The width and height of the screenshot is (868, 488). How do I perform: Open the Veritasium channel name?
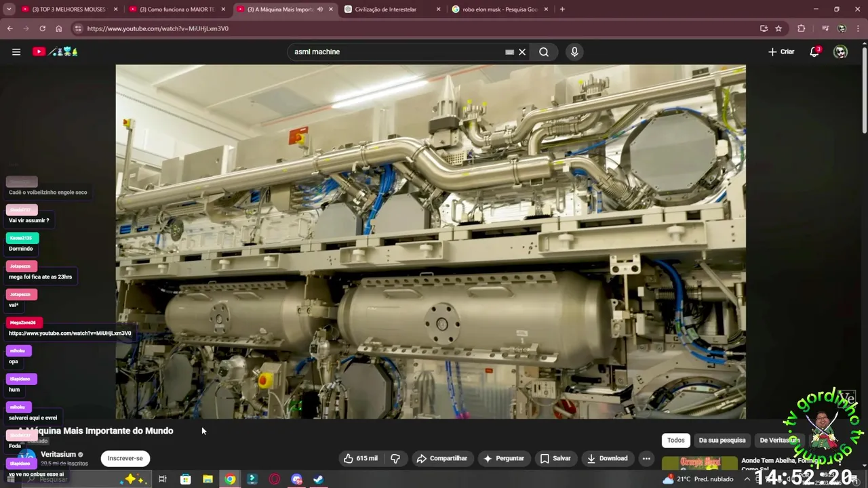pos(58,454)
